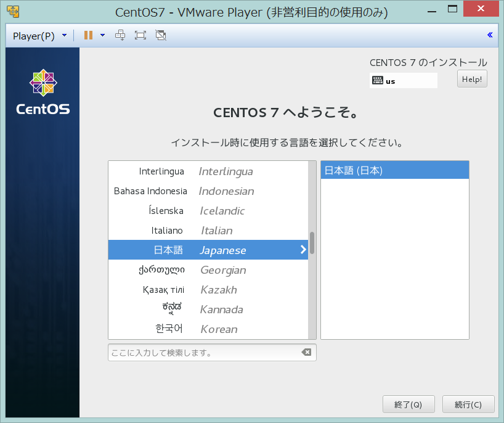Toggle Unity mode icon
The height and width of the screenshot is (423, 504).
click(161, 35)
